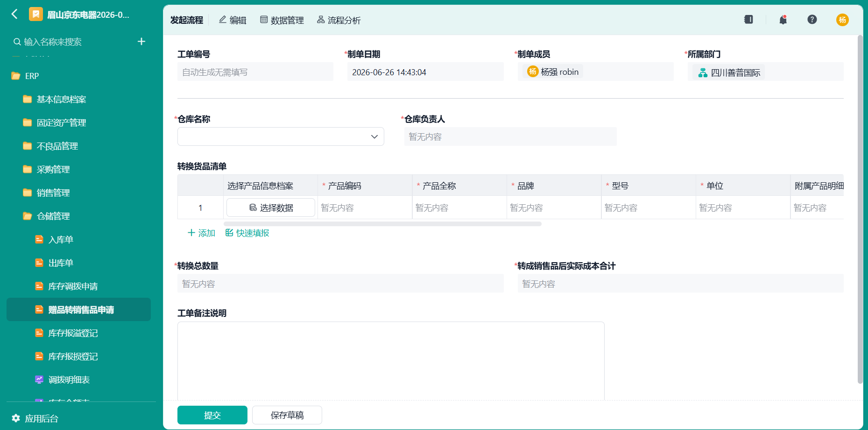Select 赠品转销售品申请 in the sidebar

pyautogui.click(x=78, y=309)
